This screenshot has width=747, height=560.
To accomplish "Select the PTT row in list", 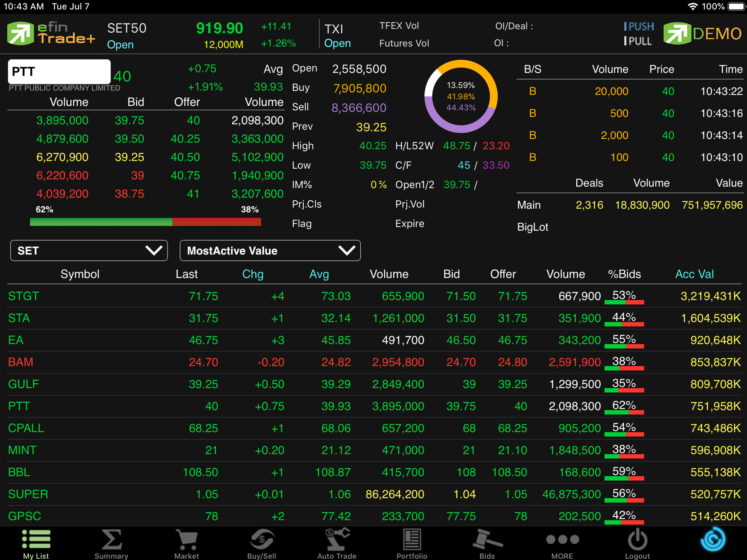I will [374, 406].
